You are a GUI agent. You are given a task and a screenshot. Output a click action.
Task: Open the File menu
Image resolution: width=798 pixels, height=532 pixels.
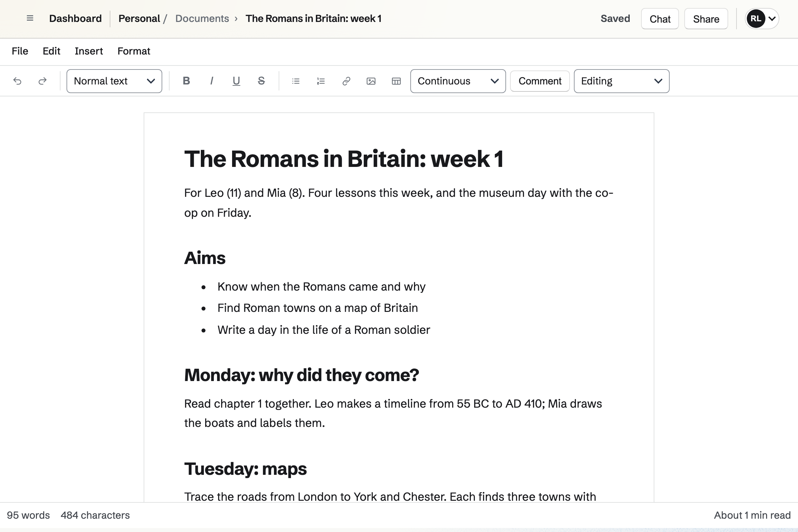pyautogui.click(x=20, y=51)
